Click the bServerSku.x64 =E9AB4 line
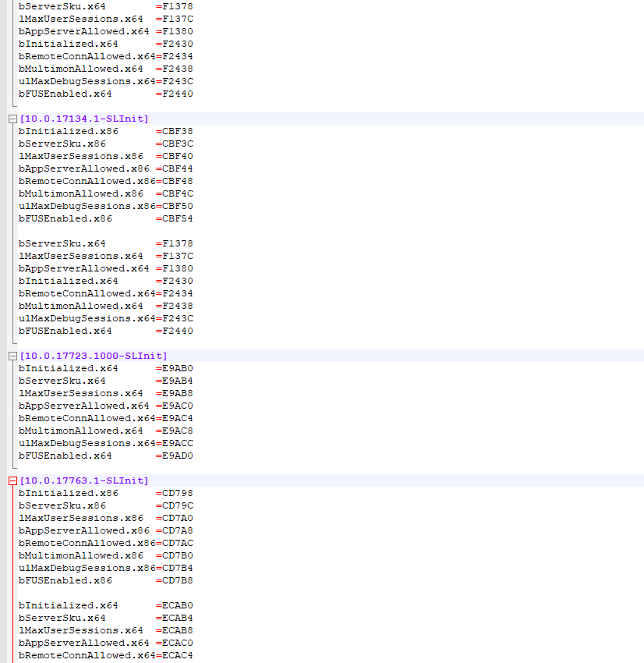The width and height of the screenshot is (644, 663). (x=105, y=381)
